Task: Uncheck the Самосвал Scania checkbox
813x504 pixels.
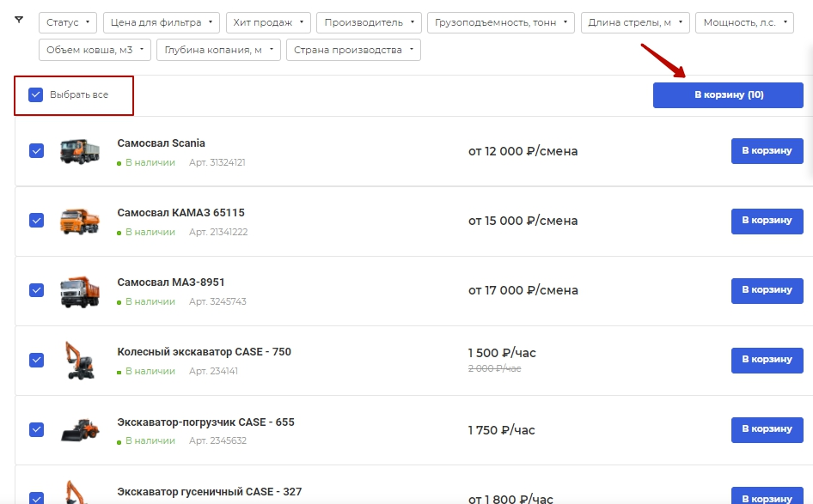Action: 36,151
